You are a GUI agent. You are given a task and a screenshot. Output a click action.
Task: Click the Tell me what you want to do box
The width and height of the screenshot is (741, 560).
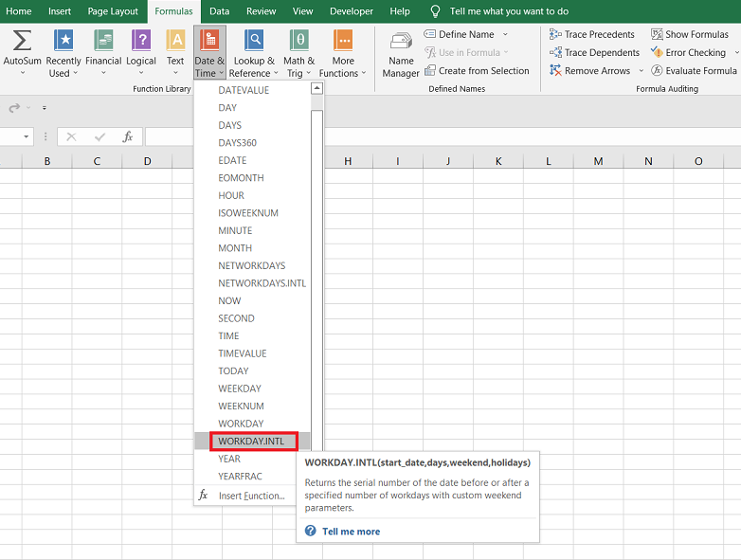click(x=509, y=11)
